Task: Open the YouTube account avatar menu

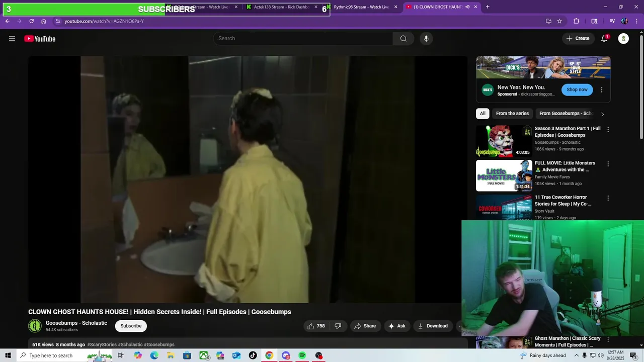Action: pos(623,39)
